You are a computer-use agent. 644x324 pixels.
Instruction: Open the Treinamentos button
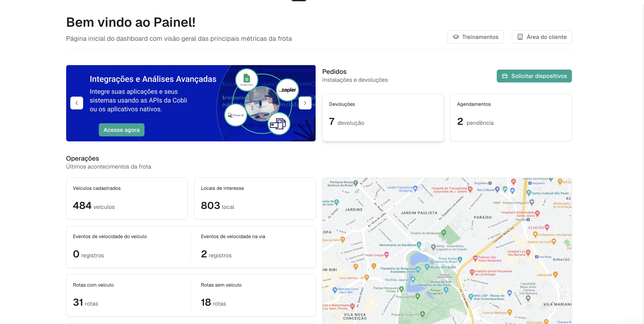(x=475, y=37)
